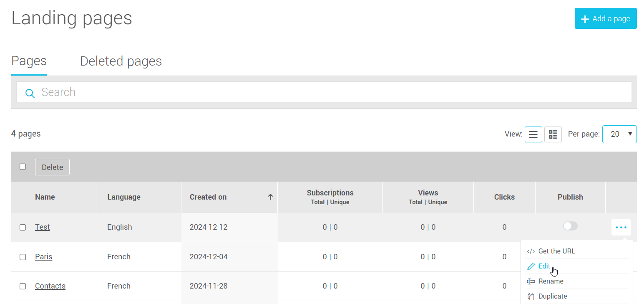Screen dimensions: 644x304
Task: Select the Contacts row checkbox
Action: (23, 286)
